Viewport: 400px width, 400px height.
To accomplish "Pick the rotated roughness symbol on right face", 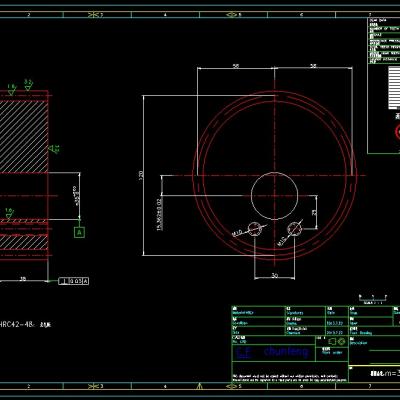I will pyautogui.click(x=54, y=149).
